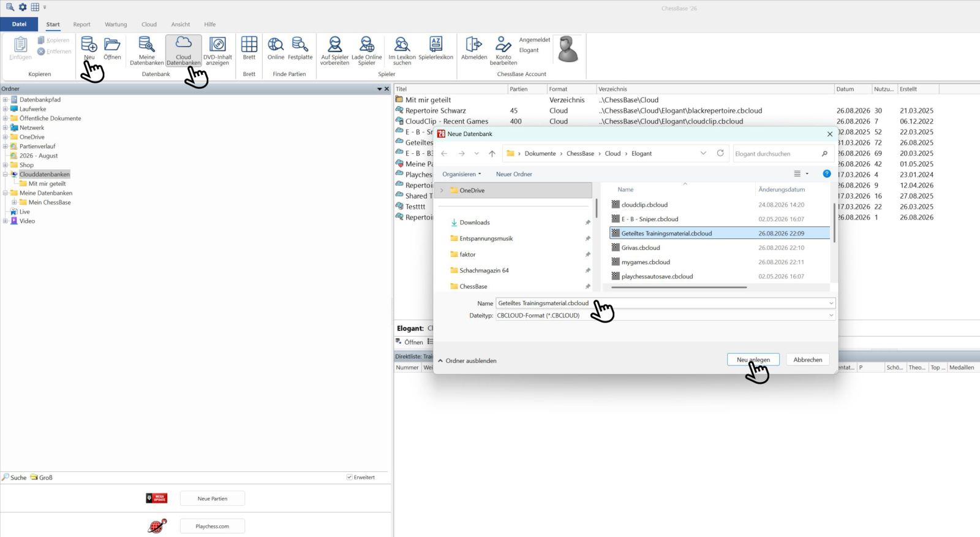Viewport: 980px width, 537px height.
Task: Open the Datei menu
Action: click(20, 25)
